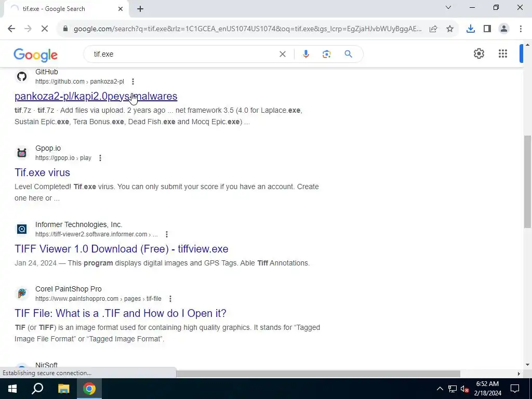The height and width of the screenshot is (399, 532).
Task: Open the tab search dropdown chevron
Action: (x=448, y=7)
